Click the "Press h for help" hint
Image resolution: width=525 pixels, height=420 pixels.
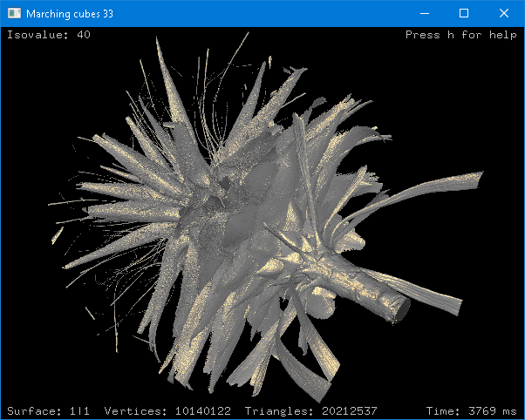tap(460, 35)
